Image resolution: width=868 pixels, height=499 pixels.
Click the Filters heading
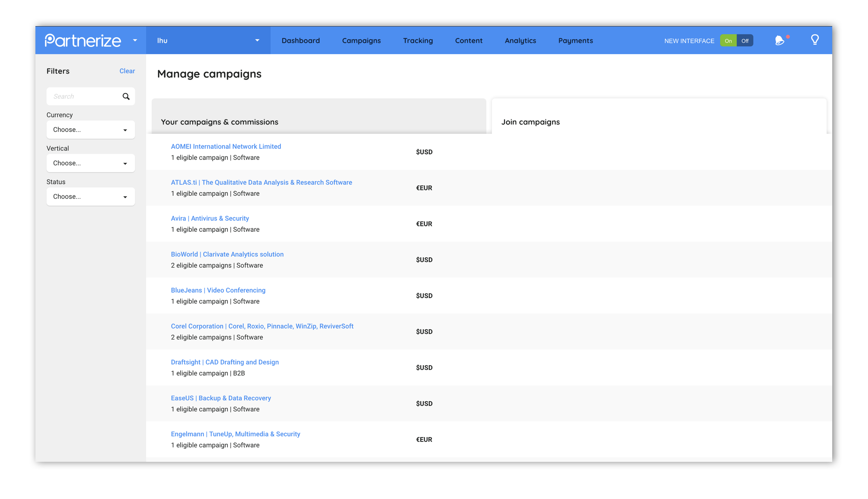[58, 71]
